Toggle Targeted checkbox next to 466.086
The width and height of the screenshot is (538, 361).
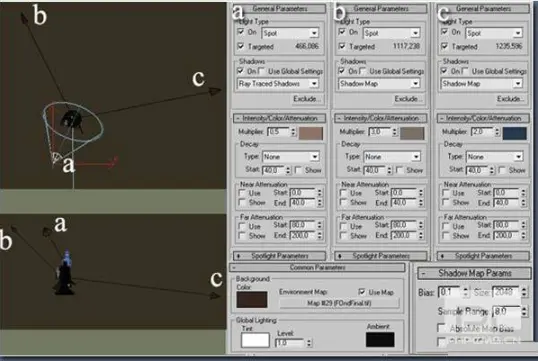point(241,46)
